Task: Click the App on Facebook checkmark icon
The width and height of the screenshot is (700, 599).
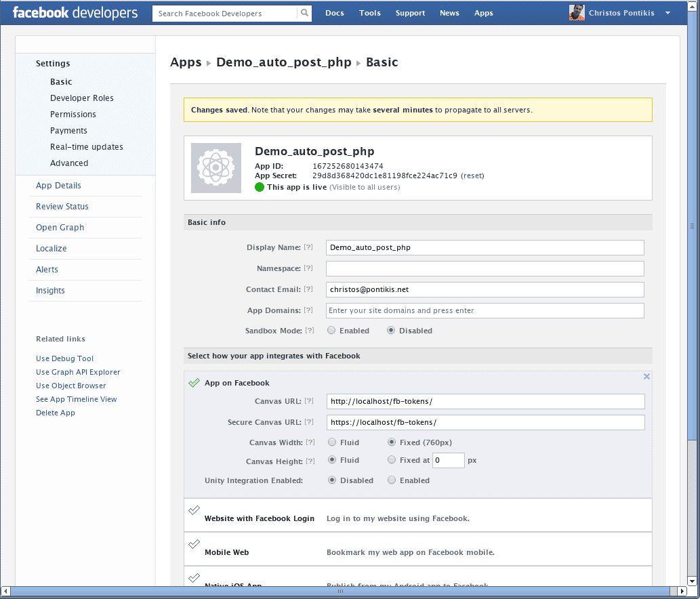Action: point(194,383)
